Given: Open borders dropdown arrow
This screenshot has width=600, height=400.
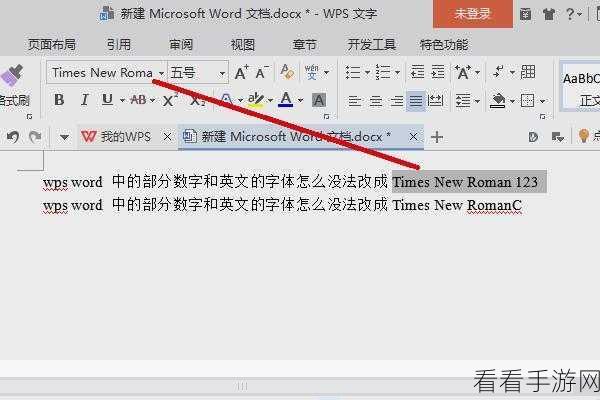Looking at the screenshot, I should (543, 101).
